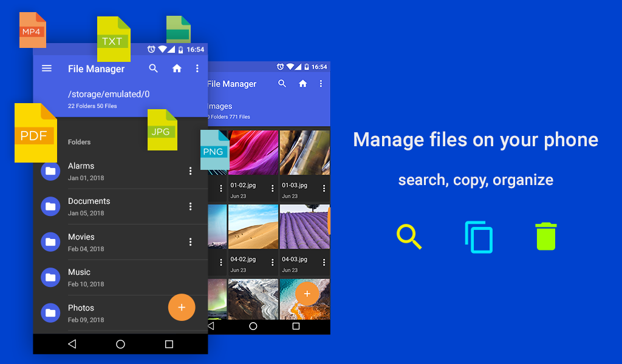Click the JPG file type icon
The image size is (622, 364).
coord(162,130)
